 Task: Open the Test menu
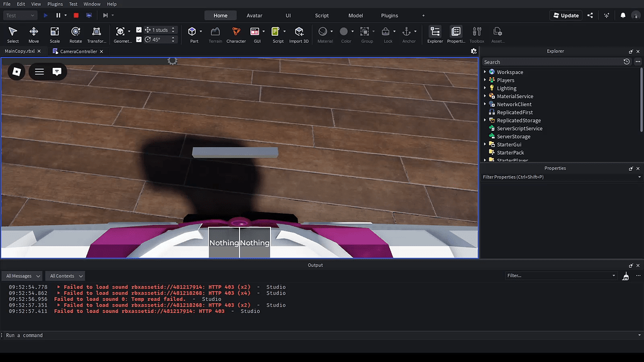[x=73, y=4]
